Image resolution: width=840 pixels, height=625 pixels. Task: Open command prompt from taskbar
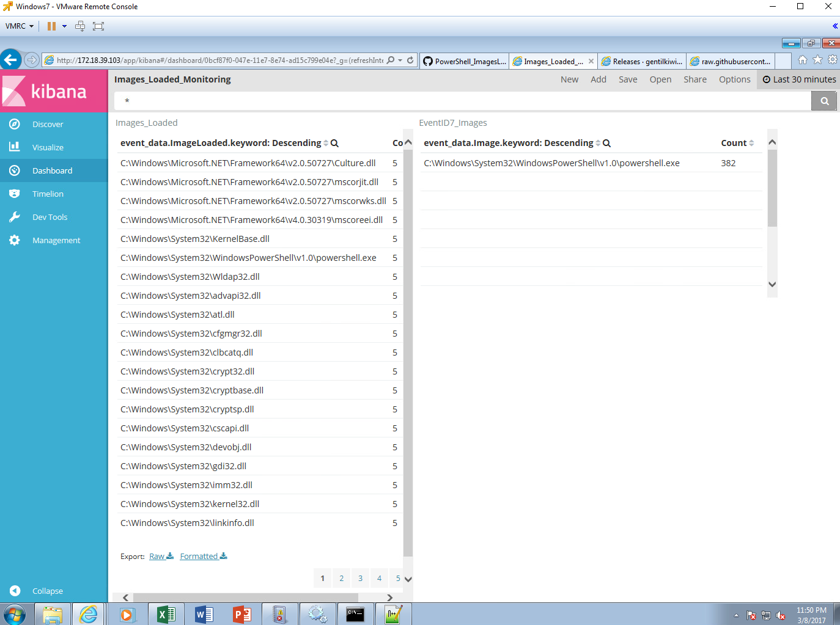(355, 614)
